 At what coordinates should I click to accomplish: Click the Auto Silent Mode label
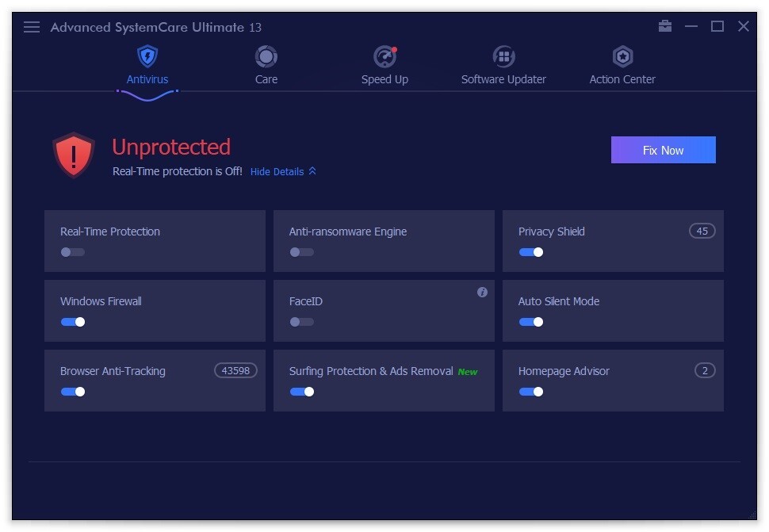click(559, 301)
